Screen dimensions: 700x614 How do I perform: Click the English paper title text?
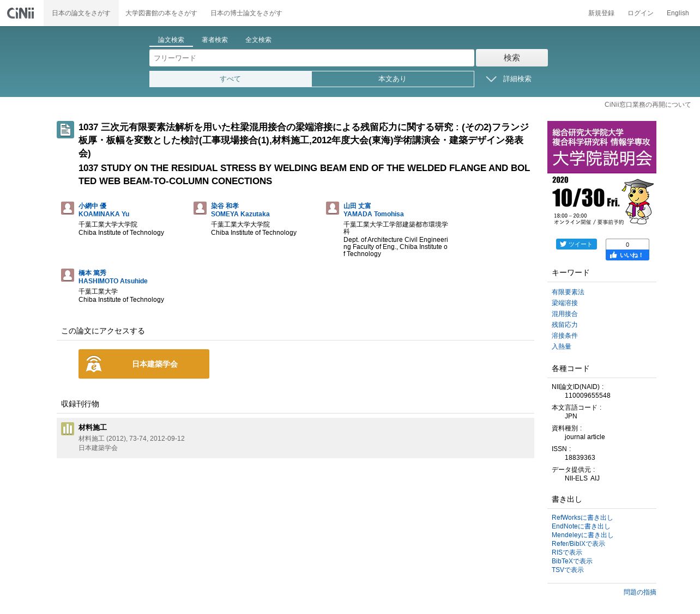pos(304,174)
